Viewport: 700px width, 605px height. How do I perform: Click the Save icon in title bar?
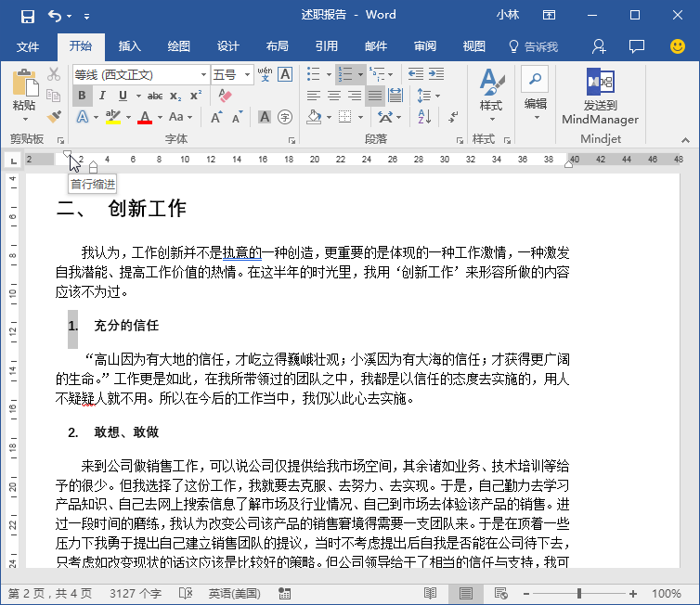(x=28, y=17)
